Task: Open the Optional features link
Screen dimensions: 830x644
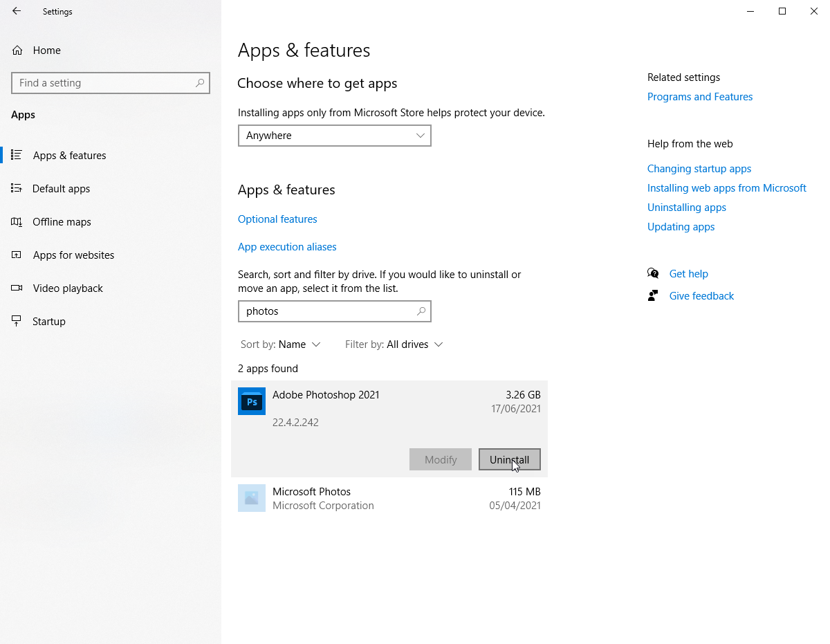Action: click(x=277, y=219)
